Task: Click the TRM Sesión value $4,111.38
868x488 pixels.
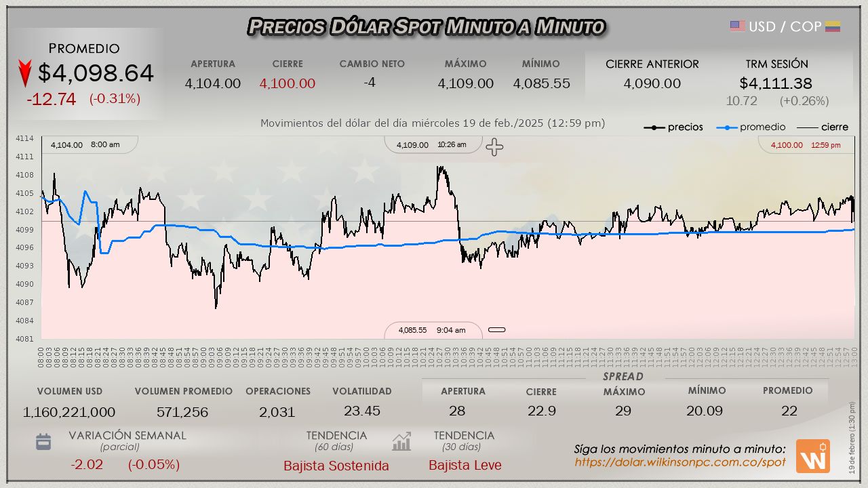Action: pyautogui.click(x=776, y=83)
